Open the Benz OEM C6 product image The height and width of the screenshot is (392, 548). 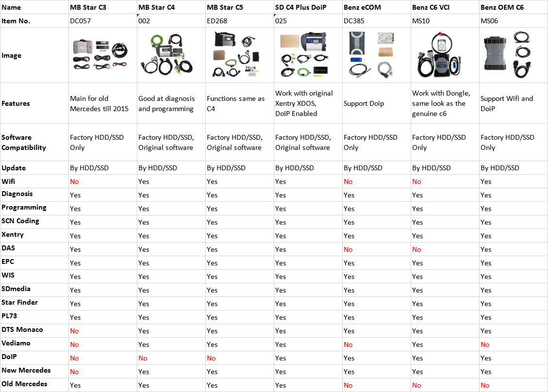(x=512, y=55)
